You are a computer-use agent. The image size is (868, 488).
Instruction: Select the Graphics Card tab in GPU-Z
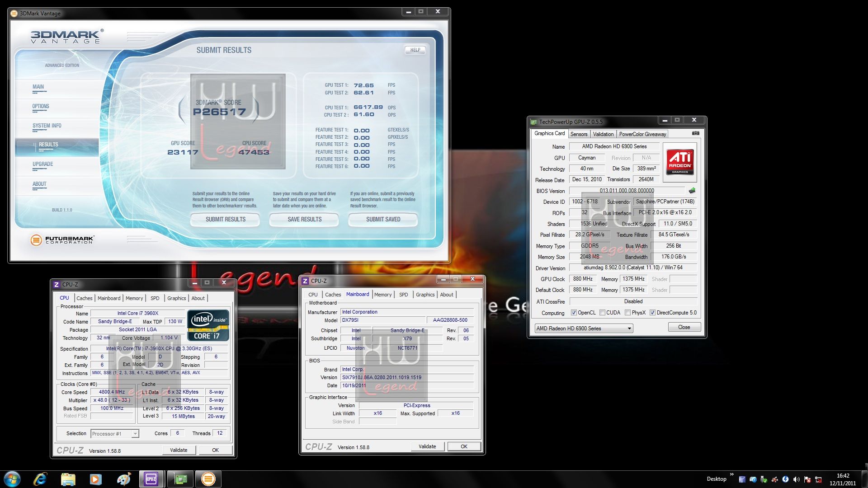(549, 134)
